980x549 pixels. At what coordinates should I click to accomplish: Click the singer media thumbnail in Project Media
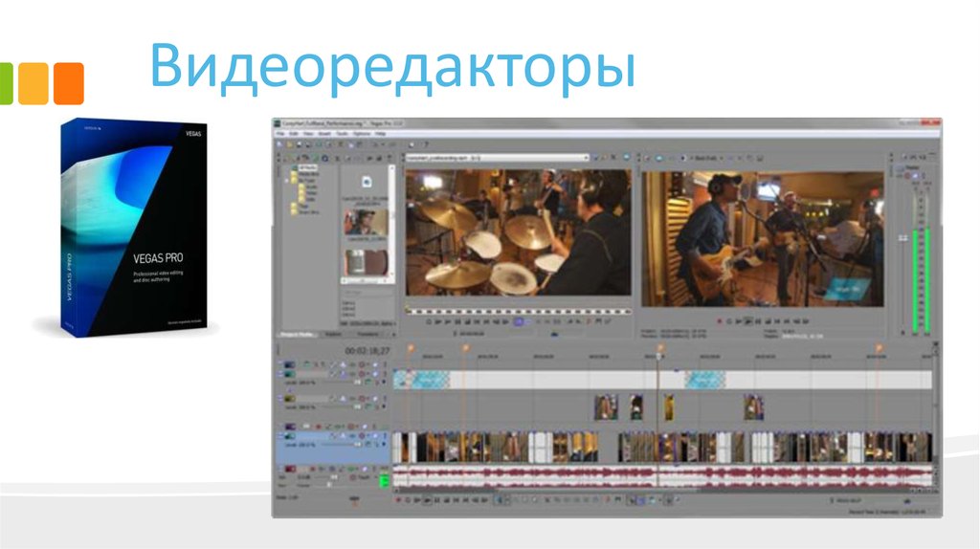(x=366, y=223)
